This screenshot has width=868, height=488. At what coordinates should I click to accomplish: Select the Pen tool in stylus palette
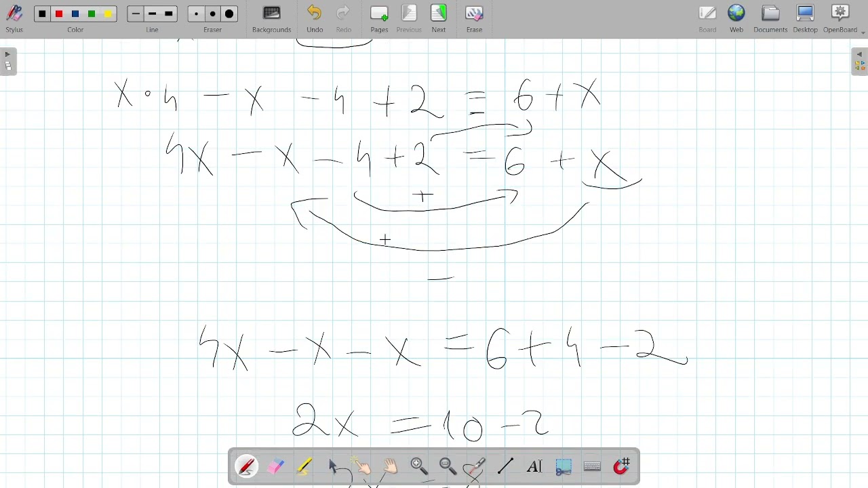tap(247, 466)
